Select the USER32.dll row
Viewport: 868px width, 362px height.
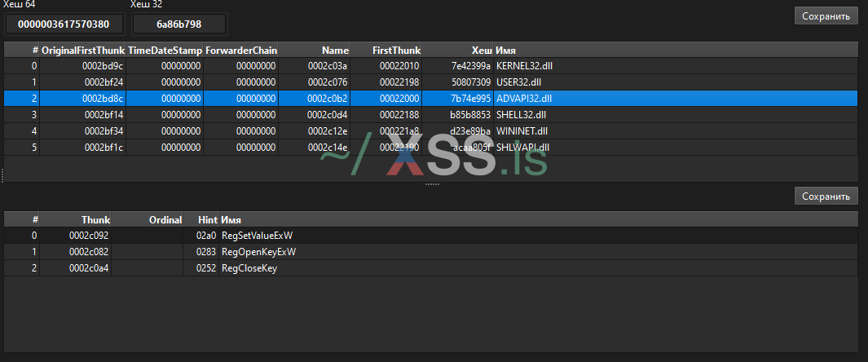point(430,82)
